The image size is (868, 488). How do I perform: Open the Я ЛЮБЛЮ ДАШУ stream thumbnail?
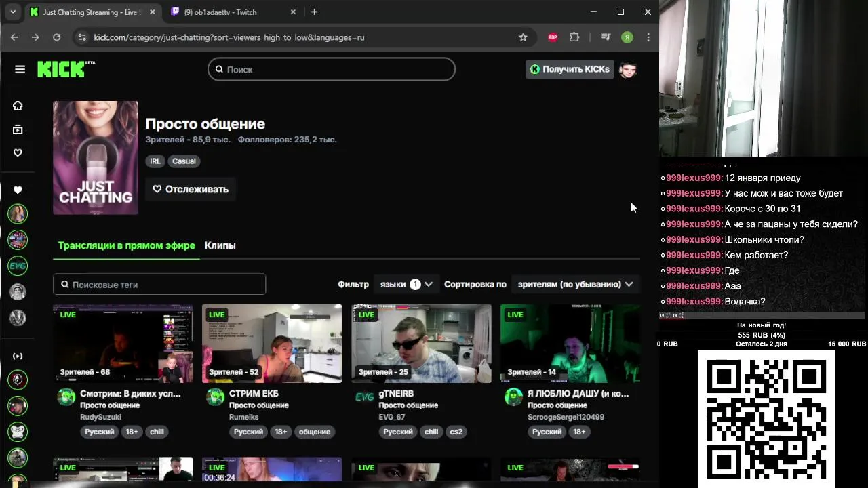pyautogui.click(x=570, y=344)
